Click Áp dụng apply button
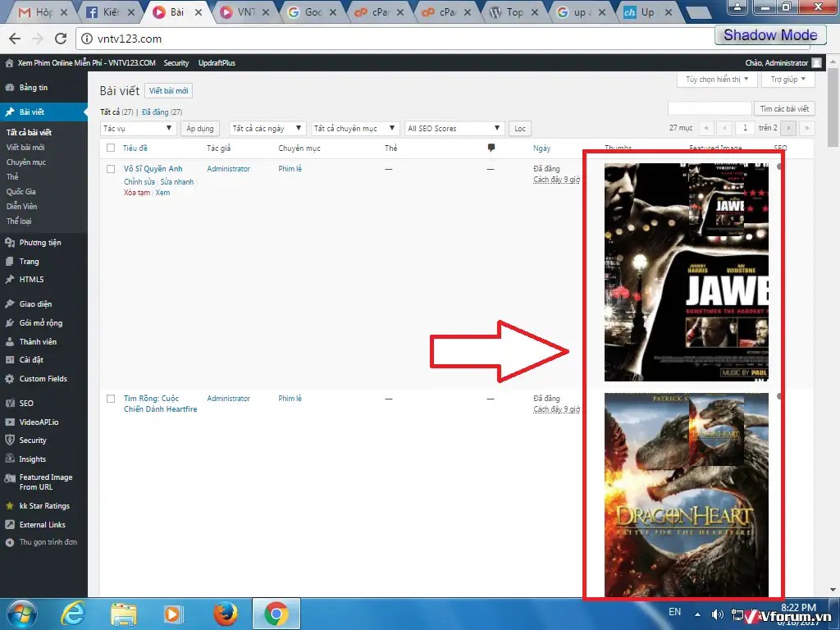This screenshot has width=840, height=630. coord(200,129)
